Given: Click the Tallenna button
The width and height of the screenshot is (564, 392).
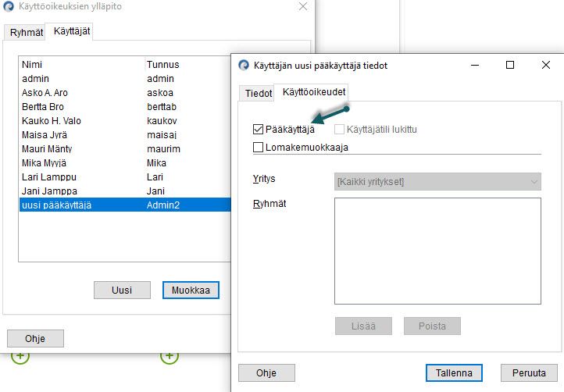Looking at the screenshot, I should (x=454, y=373).
